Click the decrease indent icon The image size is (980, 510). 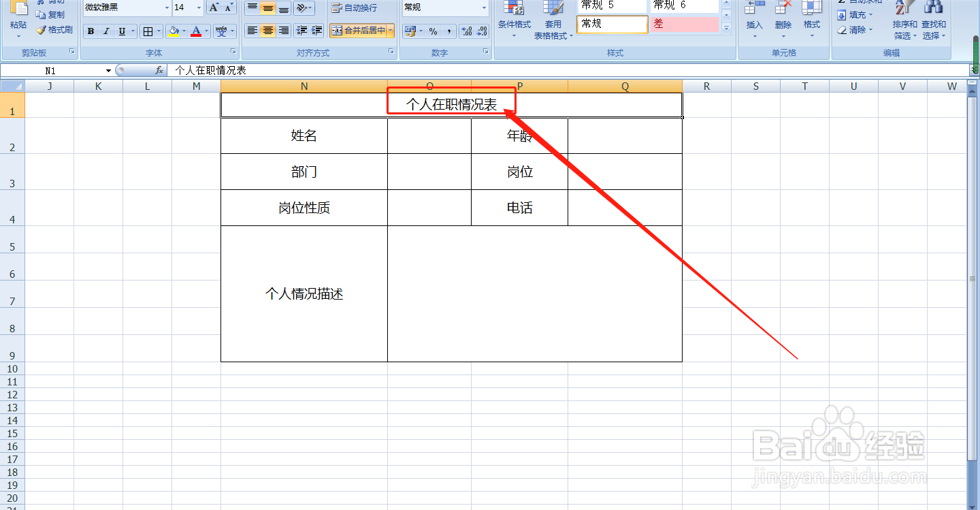(x=301, y=31)
